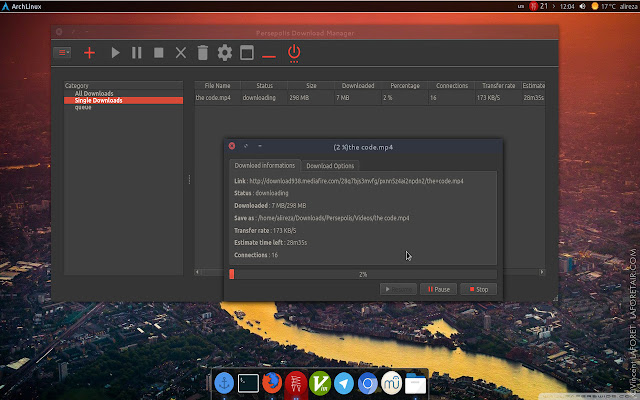Switch to the Download Options tab
This screenshot has height=400, width=640.
[x=331, y=166]
